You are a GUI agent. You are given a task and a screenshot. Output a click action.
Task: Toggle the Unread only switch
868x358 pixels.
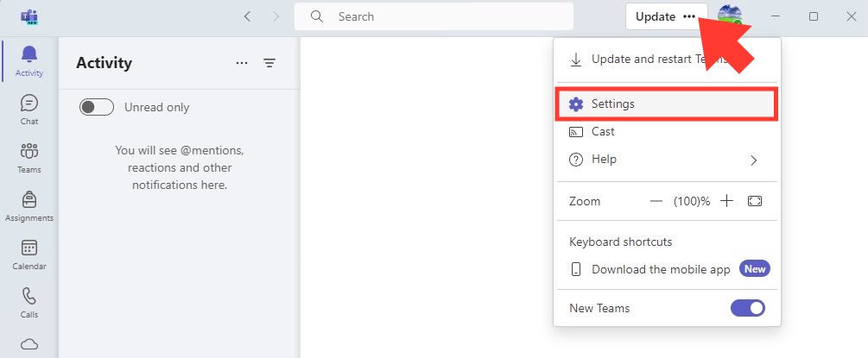point(97,107)
